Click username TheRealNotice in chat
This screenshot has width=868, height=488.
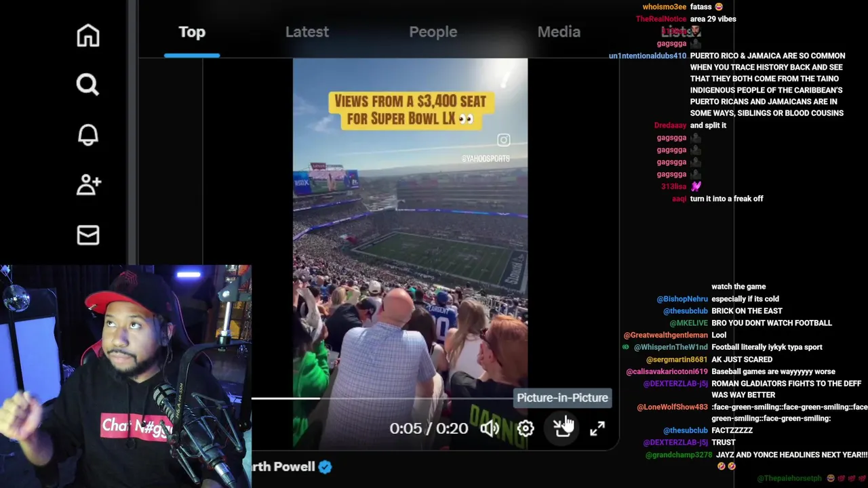[x=661, y=19]
